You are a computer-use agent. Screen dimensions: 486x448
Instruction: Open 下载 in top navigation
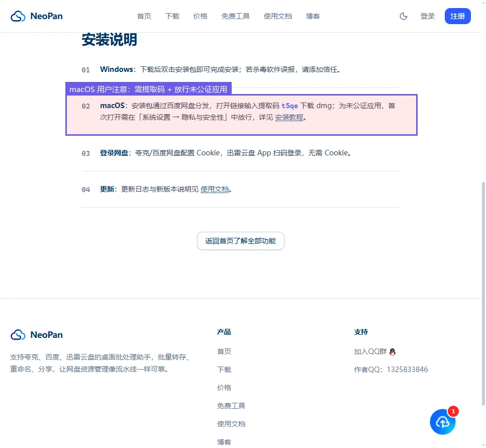172,16
